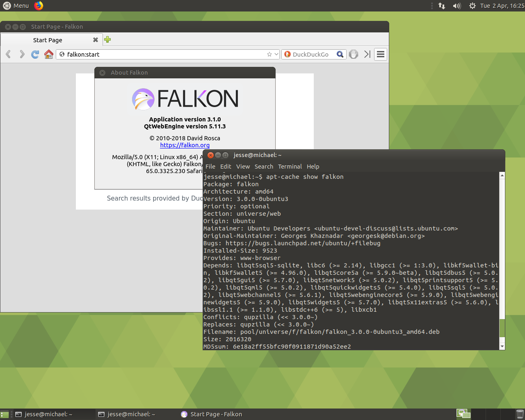The height and width of the screenshot is (420, 525).
Task: Close the jesse@michael terminal window
Action: click(210, 155)
